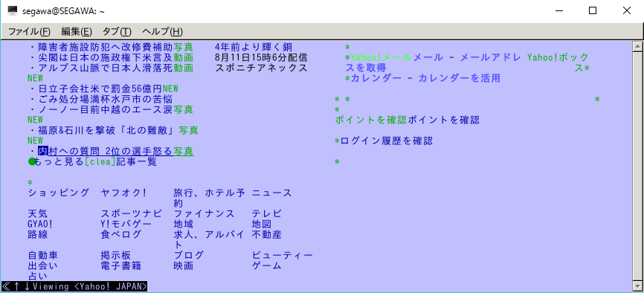Open 映画 service link
This screenshot has height=293, width=644.
coord(183,265)
